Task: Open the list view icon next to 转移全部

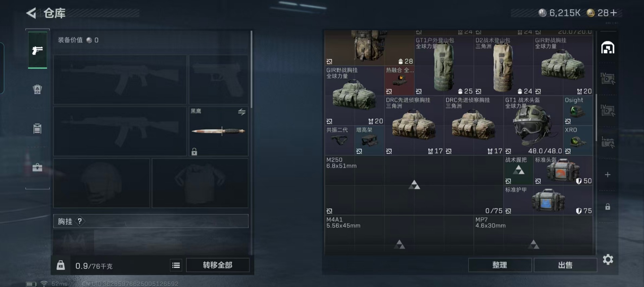Action: tap(176, 265)
